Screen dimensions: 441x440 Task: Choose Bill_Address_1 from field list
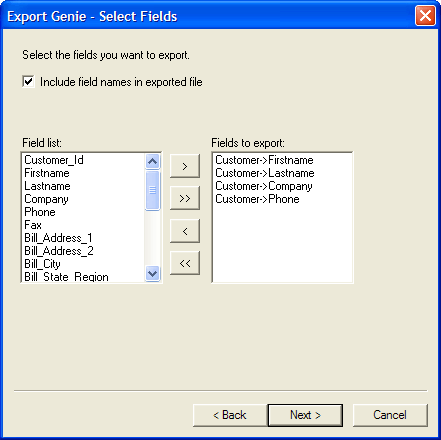pos(58,238)
